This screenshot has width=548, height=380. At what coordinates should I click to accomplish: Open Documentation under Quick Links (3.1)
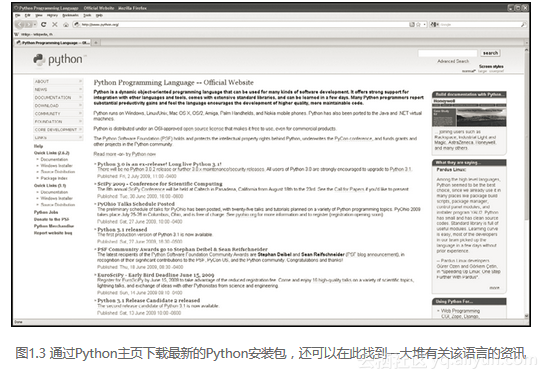[x=54, y=192]
